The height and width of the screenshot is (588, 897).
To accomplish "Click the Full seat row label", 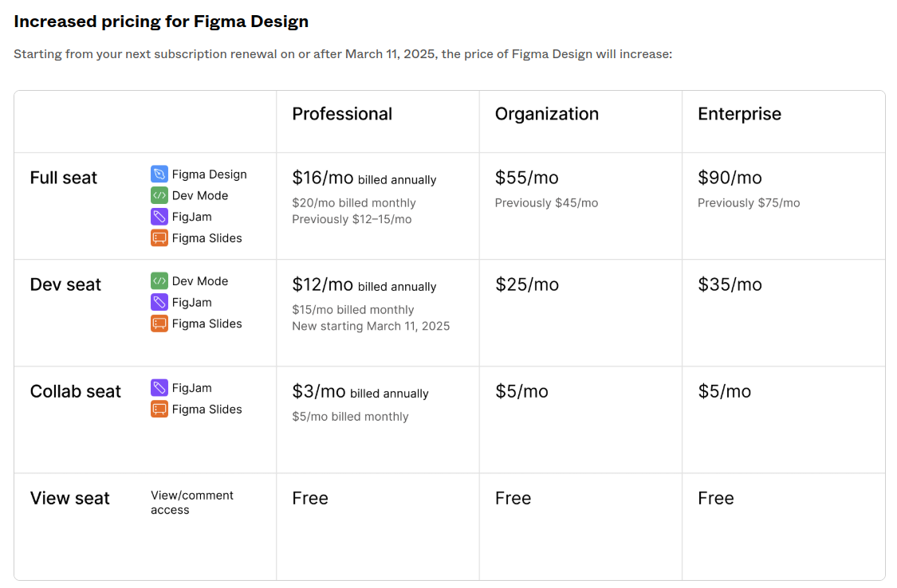I will pyautogui.click(x=64, y=178).
